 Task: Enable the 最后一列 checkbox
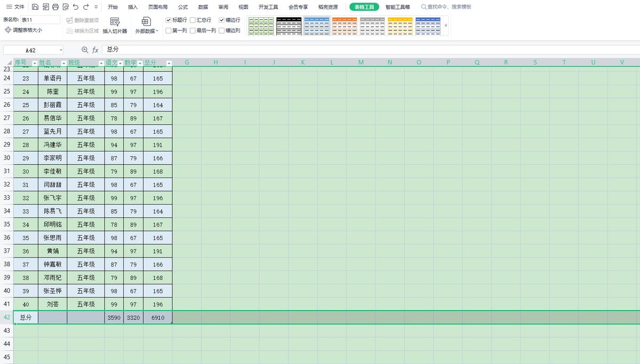click(193, 30)
